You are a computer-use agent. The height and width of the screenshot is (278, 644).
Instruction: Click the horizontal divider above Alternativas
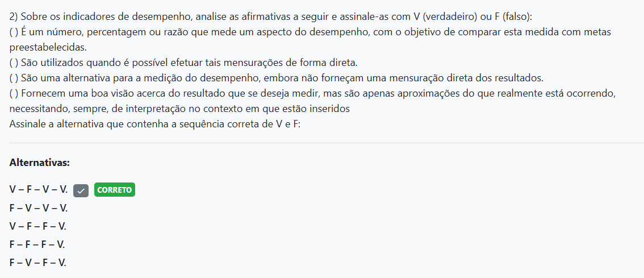pyautogui.click(x=322, y=143)
